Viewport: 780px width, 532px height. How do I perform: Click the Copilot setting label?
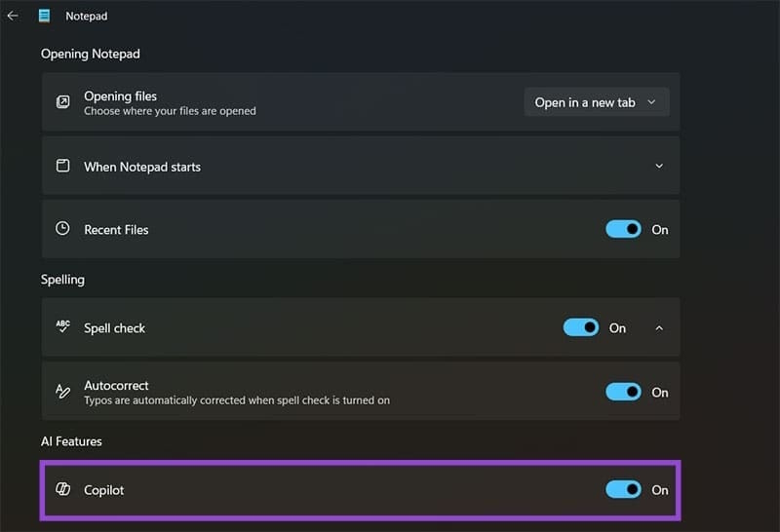point(104,490)
